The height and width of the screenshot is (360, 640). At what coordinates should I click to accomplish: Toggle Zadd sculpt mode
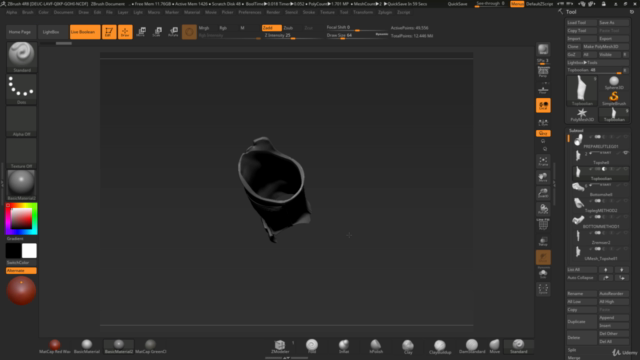point(271,28)
